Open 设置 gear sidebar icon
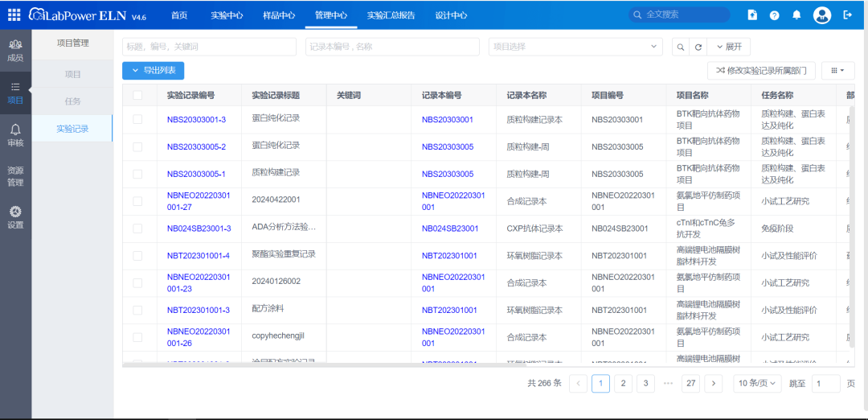This screenshot has height=420, width=868. tap(15, 218)
